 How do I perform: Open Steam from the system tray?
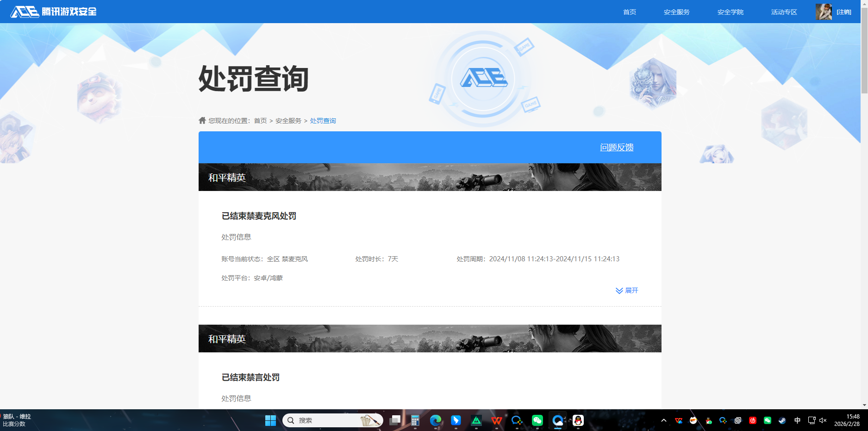[782, 420]
